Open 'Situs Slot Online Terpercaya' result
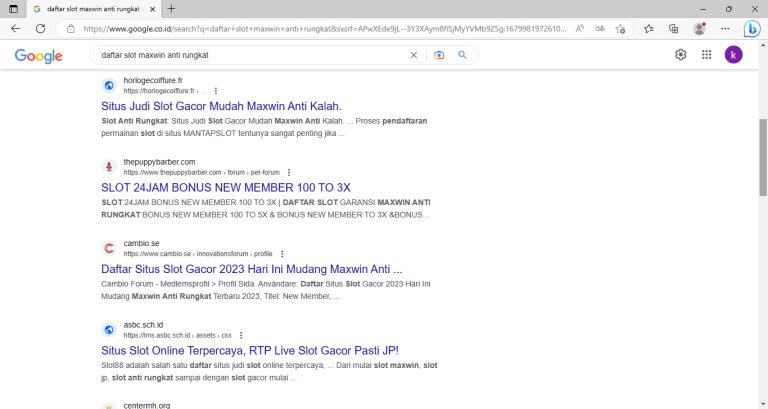 point(250,350)
